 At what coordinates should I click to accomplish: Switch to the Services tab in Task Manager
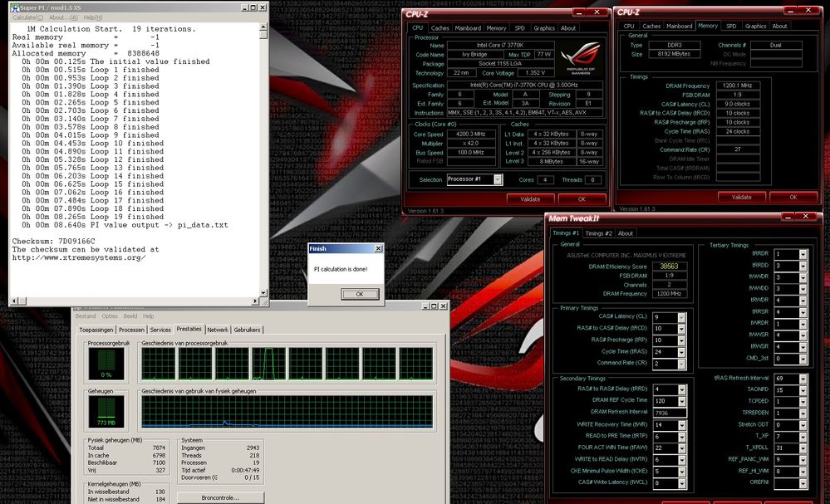pos(160,330)
